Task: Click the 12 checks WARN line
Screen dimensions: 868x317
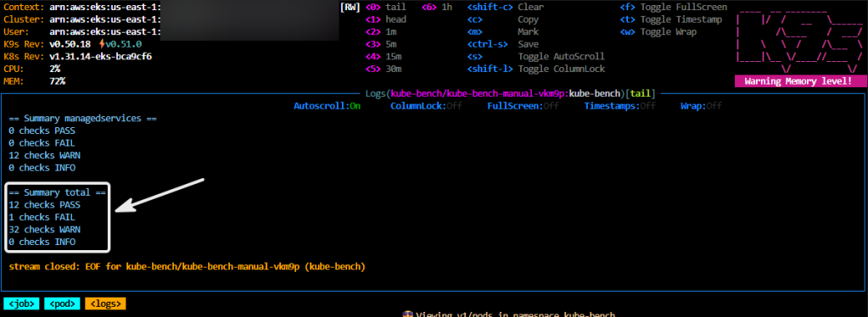Action: tap(45, 155)
